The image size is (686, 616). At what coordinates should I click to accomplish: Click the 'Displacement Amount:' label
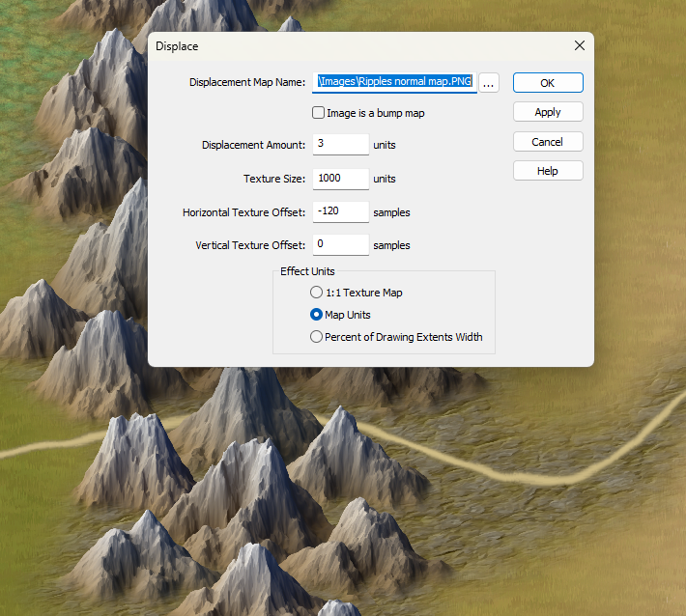click(253, 145)
